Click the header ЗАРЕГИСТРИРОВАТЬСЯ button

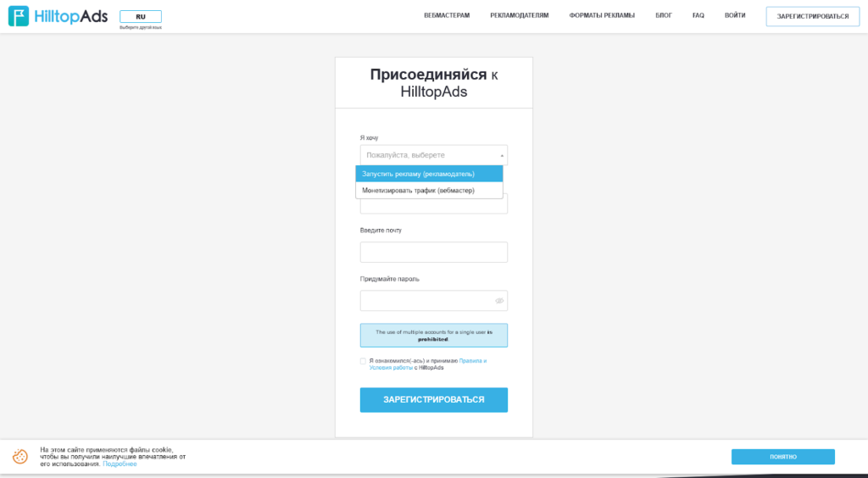click(813, 17)
